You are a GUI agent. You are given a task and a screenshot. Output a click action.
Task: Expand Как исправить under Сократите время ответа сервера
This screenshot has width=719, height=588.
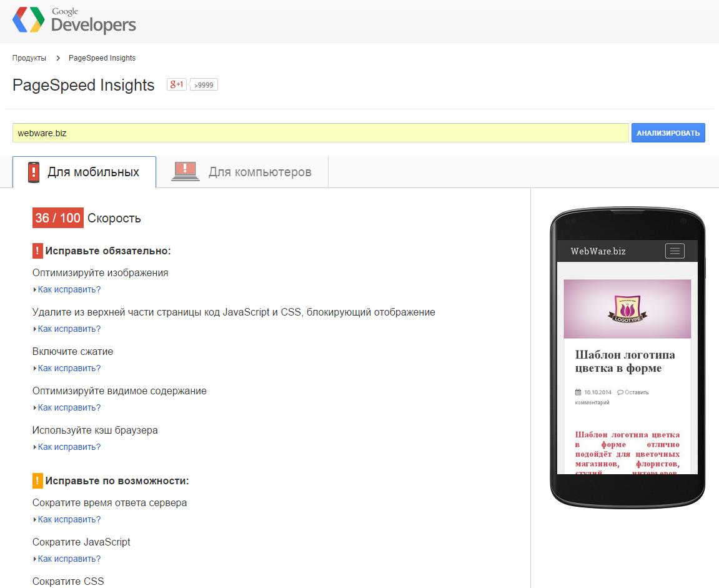pos(67,520)
